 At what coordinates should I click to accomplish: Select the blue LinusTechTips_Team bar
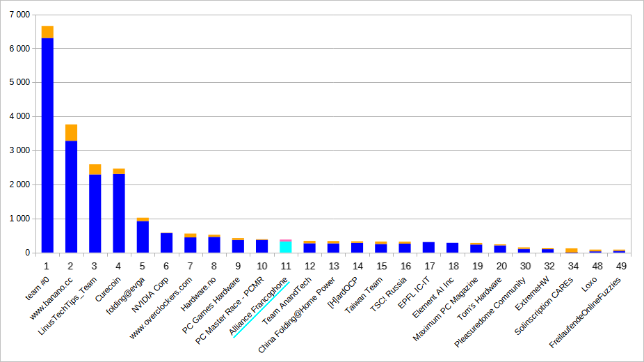(x=95, y=213)
